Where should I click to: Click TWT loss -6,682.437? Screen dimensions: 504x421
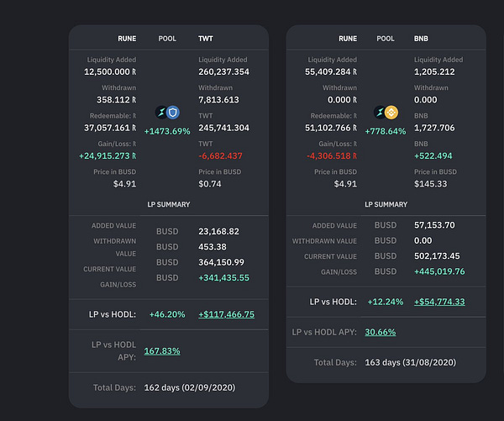click(220, 156)
